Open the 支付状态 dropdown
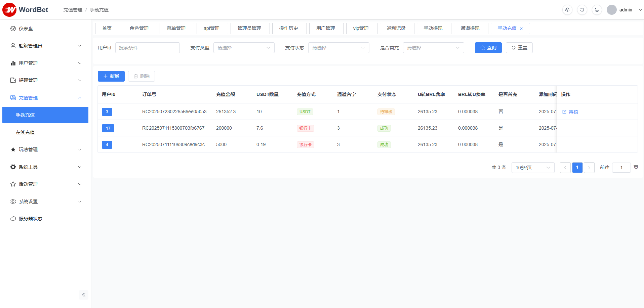 pyautogui.click(x=338, y=48)
